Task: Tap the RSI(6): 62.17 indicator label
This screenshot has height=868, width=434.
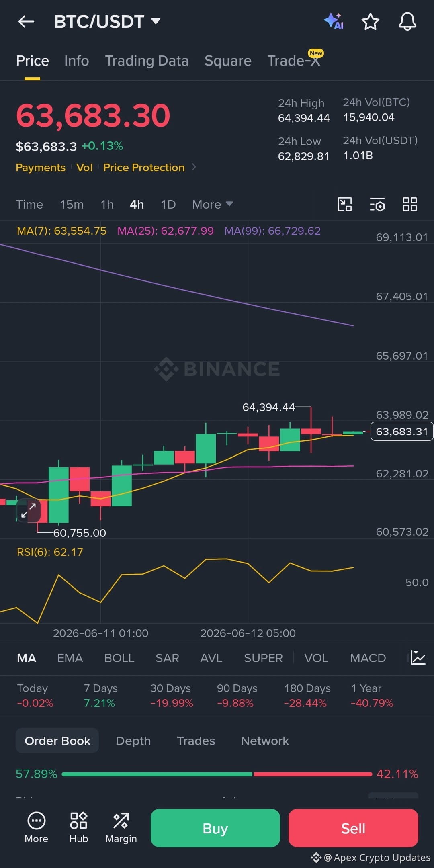Action: (50, 552)
